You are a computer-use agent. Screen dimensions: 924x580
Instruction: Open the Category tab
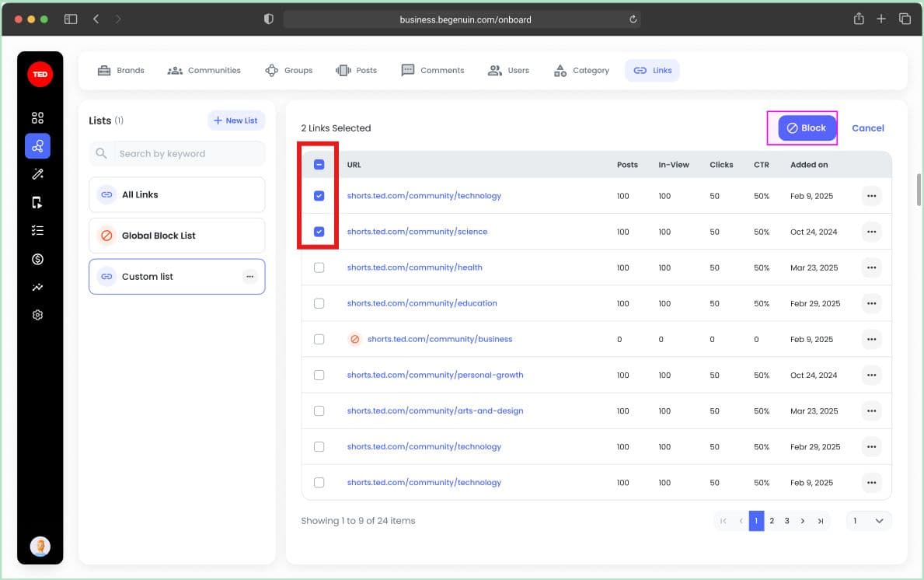coord(581,71)
